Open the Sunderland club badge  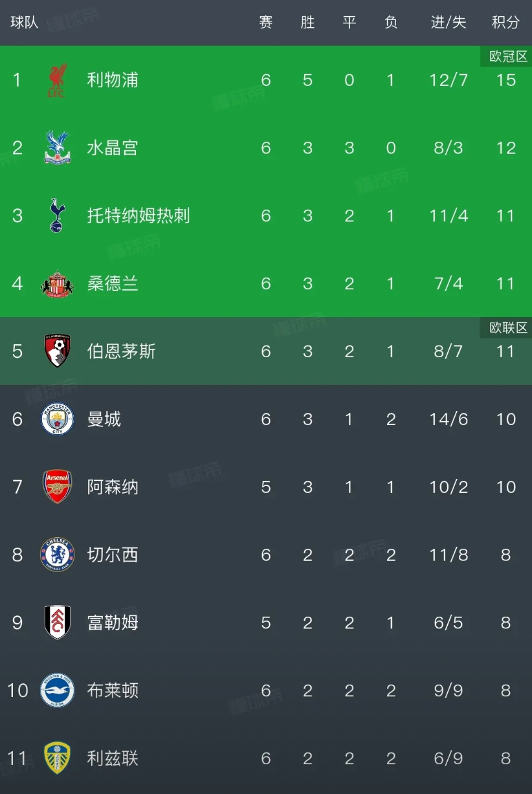tap(57, 283)
